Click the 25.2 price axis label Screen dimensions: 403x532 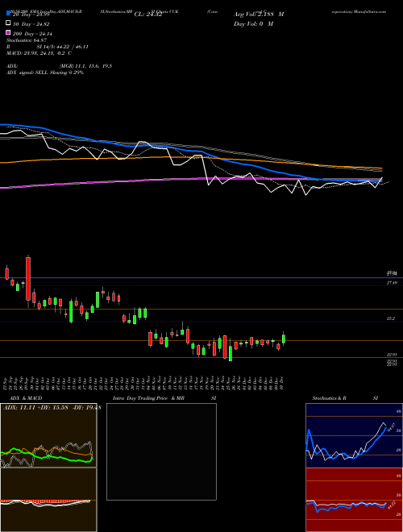tap(391, 318)
